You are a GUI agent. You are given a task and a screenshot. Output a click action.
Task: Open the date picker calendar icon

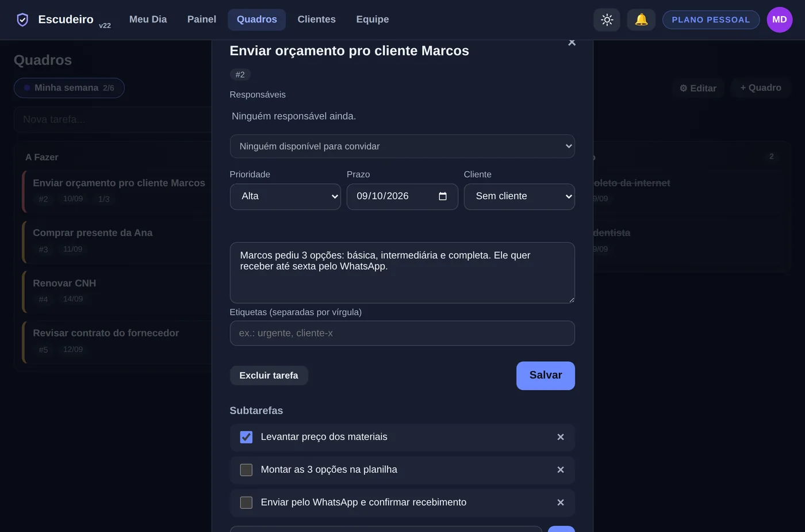pos(443,196)
